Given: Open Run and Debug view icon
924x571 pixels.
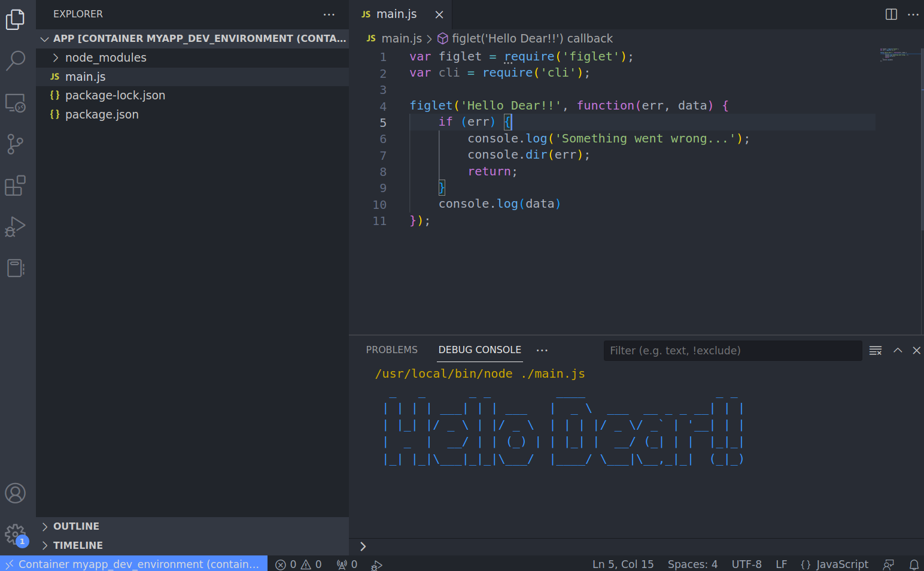Looking at the screenshot, I should pyautogui.click(x=15, y=227).
